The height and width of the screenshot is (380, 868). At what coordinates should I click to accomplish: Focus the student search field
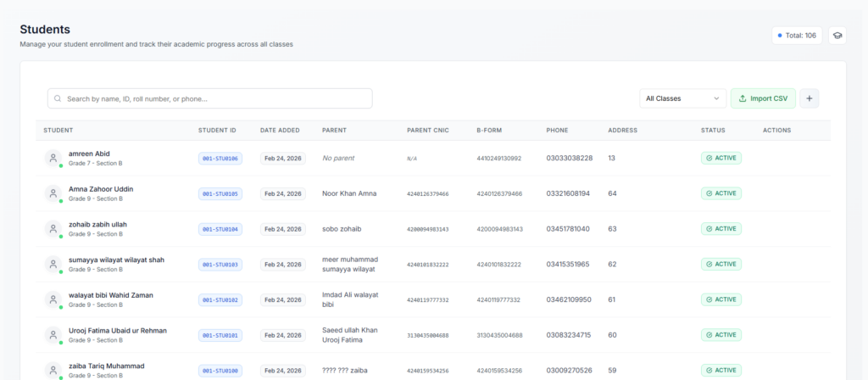pos(210,98)
